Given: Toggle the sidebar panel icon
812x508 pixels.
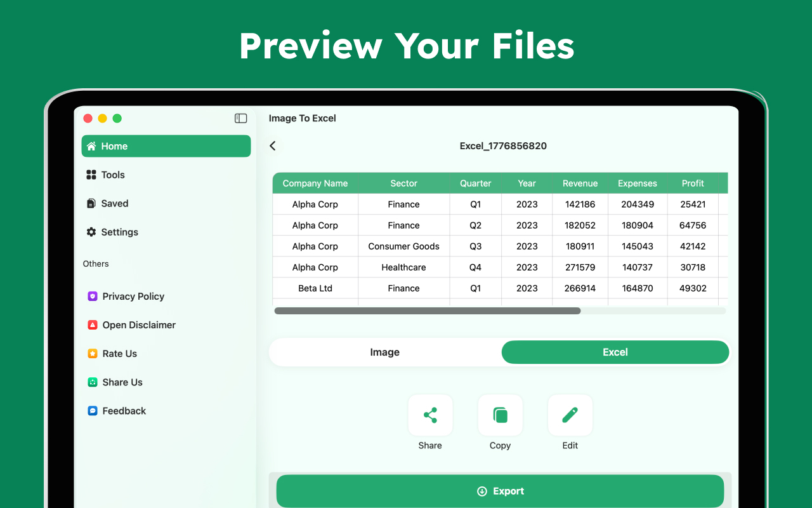Looking at the screenshot, I should coord(240,118).
